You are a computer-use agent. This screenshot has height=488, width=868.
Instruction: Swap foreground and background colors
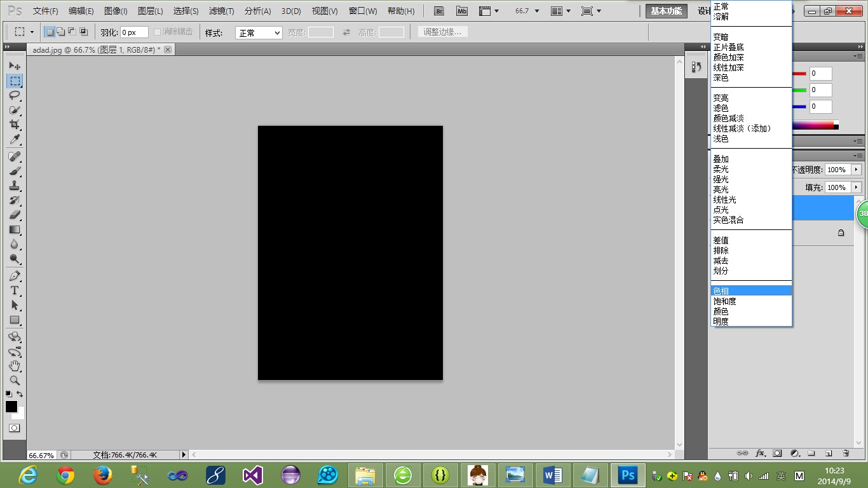click(x=20, y=394)
